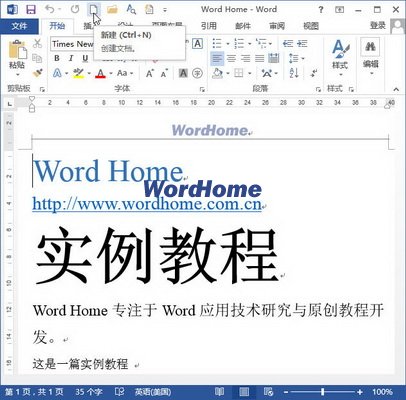The width and height of the screenshot is (406, 400).
Task: Apply text effects with the outlined A
Action: tap(57, 73)
